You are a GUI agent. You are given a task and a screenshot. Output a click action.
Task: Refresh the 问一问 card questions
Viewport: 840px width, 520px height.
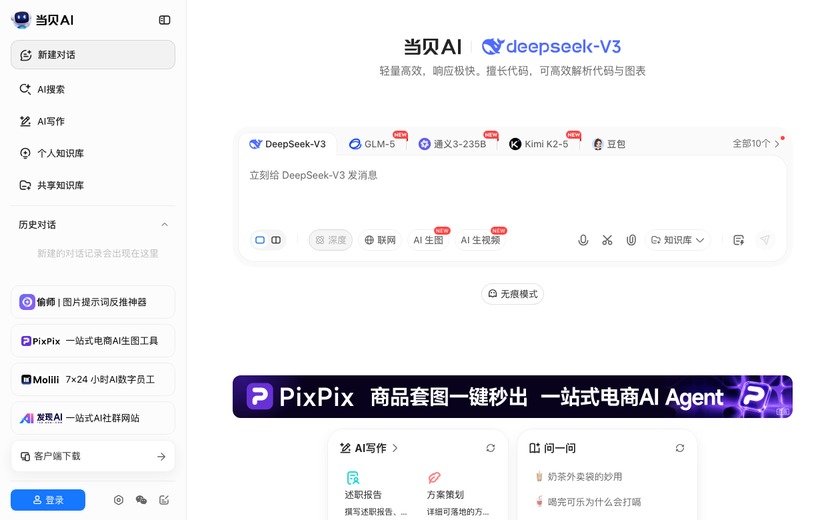[x=680, y=448]
